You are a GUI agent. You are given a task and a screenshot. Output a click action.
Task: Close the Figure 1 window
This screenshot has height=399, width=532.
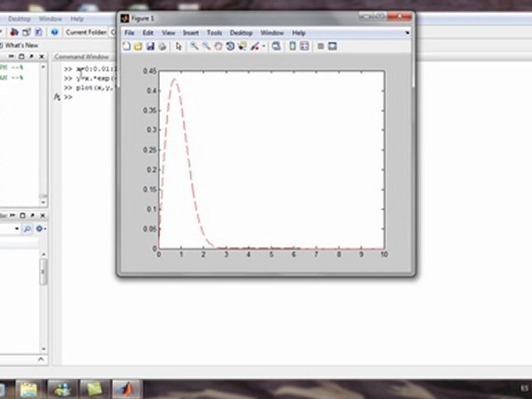click(400, 17)
